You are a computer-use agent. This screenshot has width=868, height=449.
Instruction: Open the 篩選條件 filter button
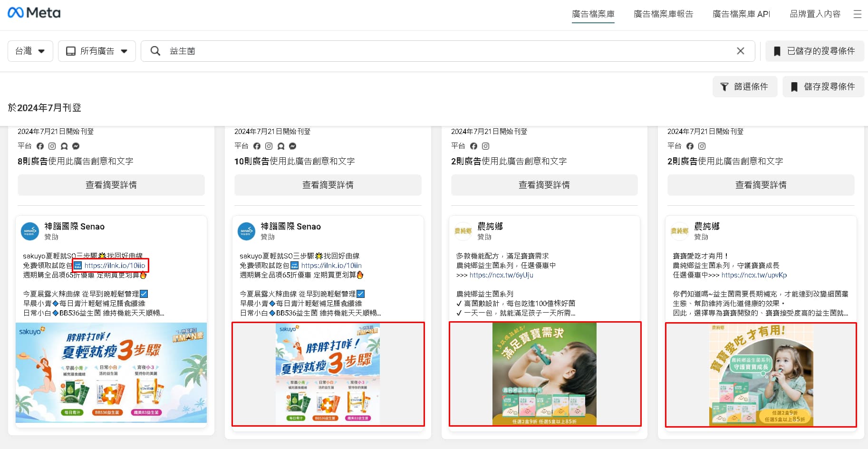(745, 86)
